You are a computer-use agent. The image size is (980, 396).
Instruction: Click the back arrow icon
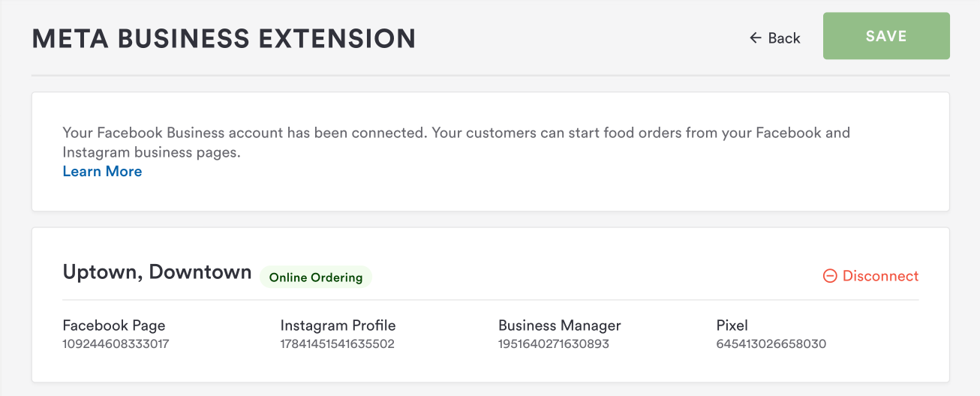point(756,37)
